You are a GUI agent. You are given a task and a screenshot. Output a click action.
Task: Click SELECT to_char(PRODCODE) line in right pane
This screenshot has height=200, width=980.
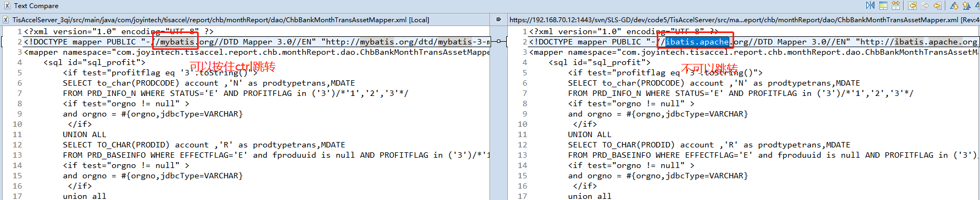click(714, 83)
